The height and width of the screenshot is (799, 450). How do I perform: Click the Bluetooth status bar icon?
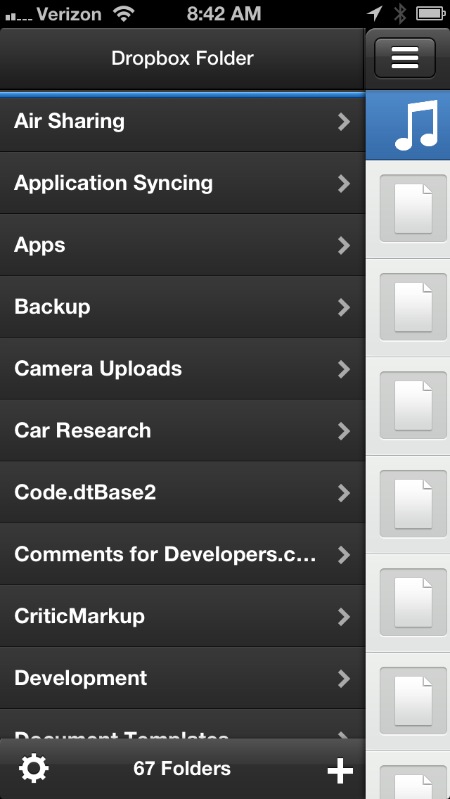pos(400,14)
